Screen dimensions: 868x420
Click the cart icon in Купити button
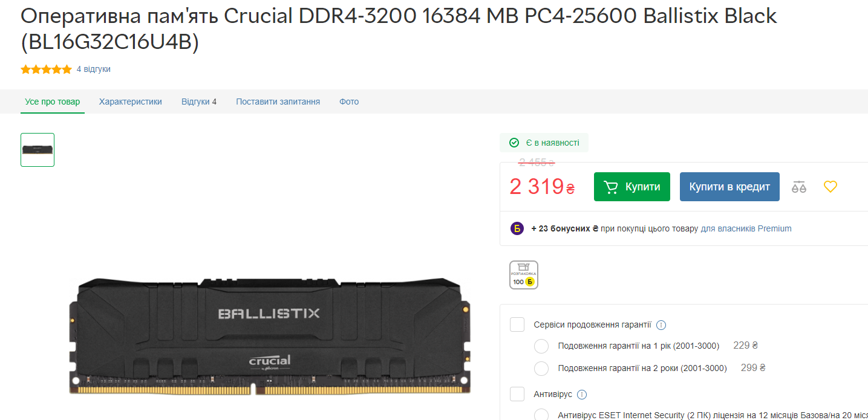click(x=611, y=187)
